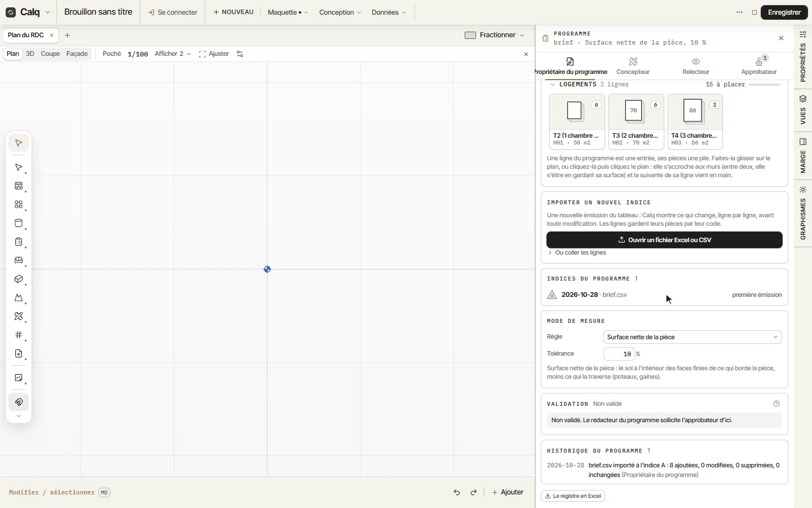Open the Afficher 2 dropdown
The height and width of the screenshot is (508, 812).
click(173, 54)
